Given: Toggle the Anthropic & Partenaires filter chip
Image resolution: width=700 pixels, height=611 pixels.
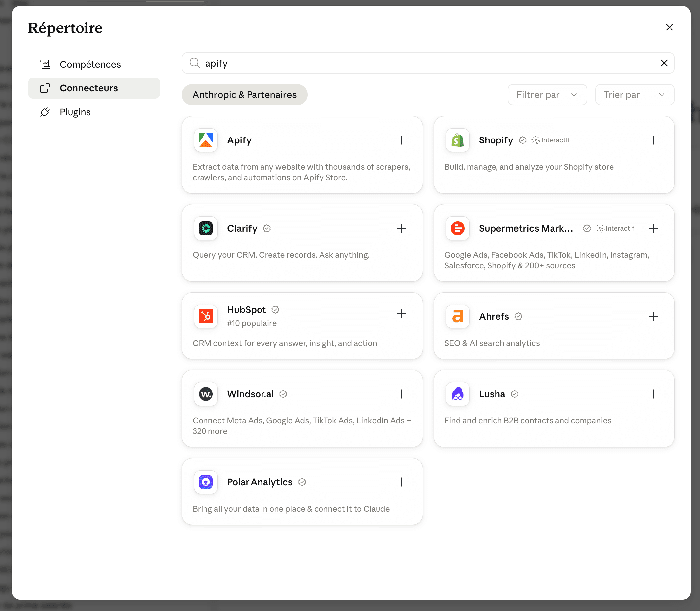Looking at the screenshot, I should pyautogui.click(x=245, y=95).
